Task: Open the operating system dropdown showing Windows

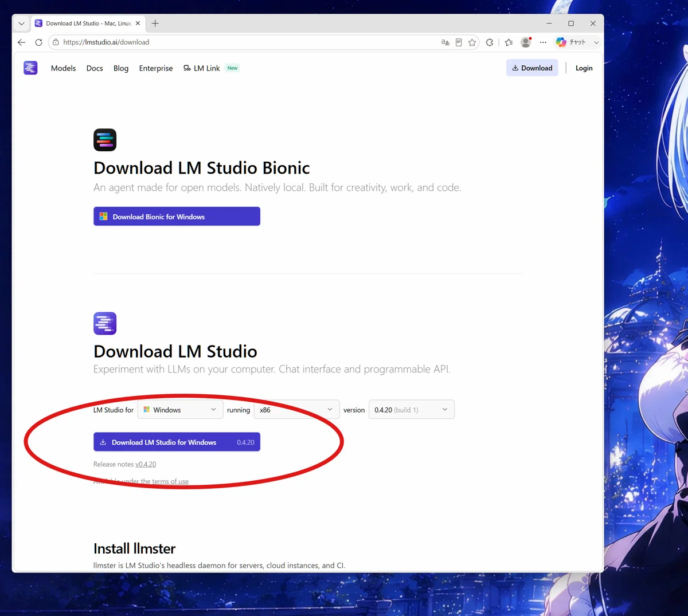Action: (x=180, y=410)
